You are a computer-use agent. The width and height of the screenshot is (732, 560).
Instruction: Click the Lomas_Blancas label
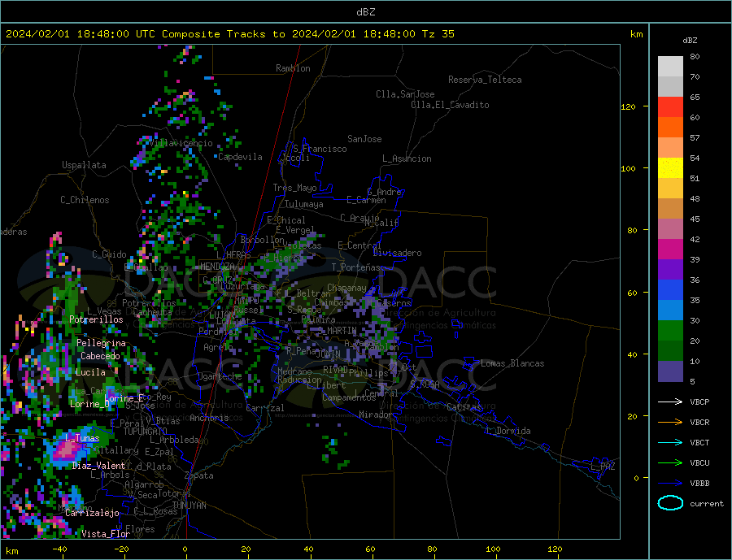pyautogui.click(x=512, y=363)
